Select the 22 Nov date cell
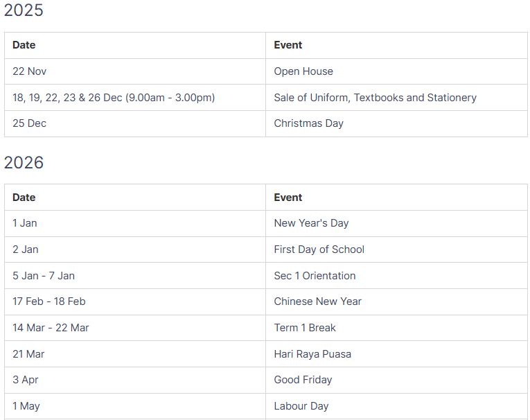Screen dimensions: 530x420 coord(30,71)
